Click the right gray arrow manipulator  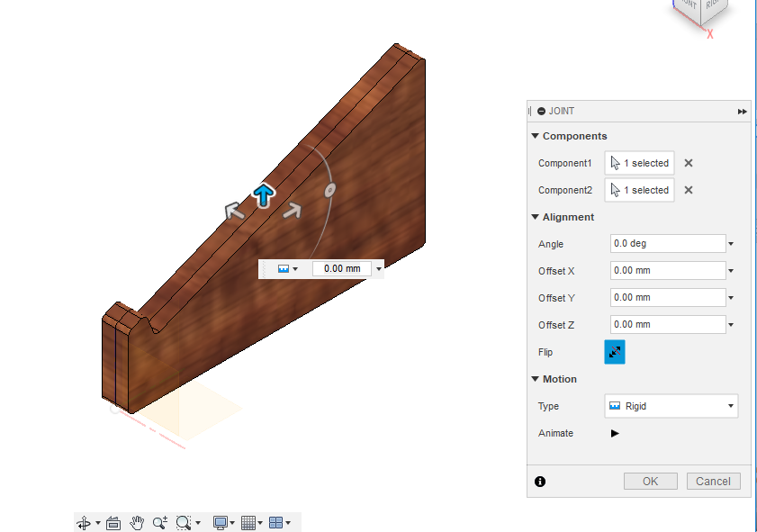coord(292,210)
